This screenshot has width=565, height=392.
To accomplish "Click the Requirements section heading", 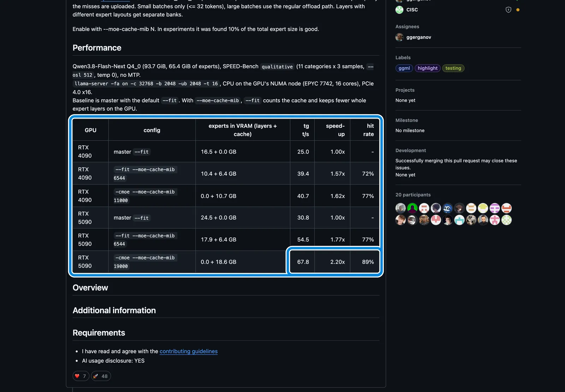I will (99, 333).
